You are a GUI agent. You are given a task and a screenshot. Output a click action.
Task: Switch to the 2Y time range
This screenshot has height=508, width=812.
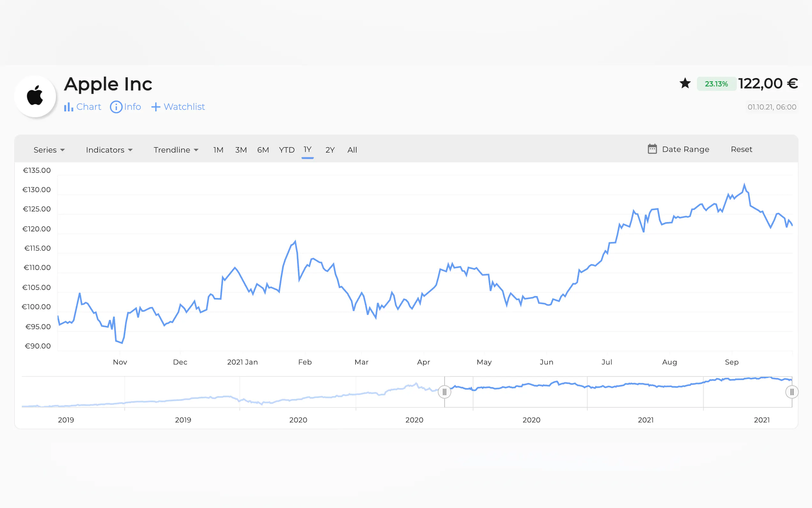coord(330,150)
